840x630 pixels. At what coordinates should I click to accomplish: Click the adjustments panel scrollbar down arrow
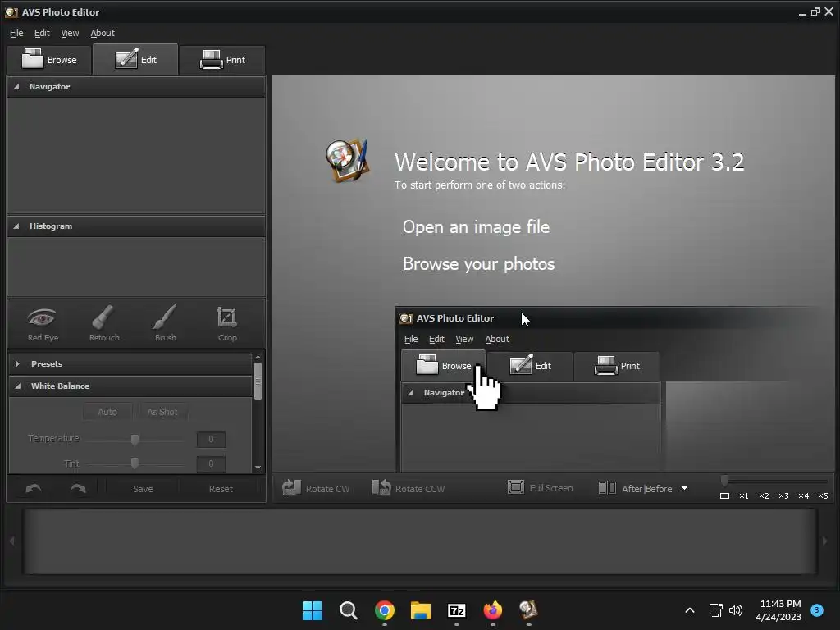click(x=258, y=467)
